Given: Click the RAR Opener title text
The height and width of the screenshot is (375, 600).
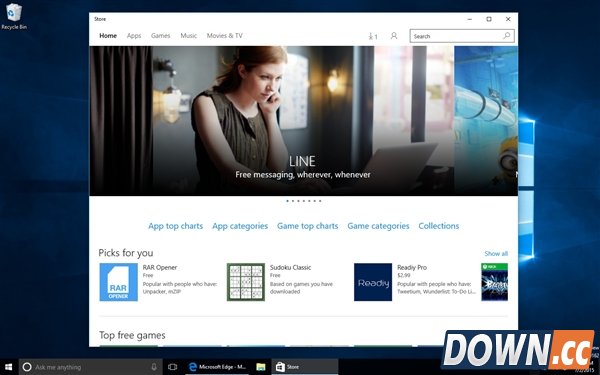Looking at the screenshot, I should (160, 267).
